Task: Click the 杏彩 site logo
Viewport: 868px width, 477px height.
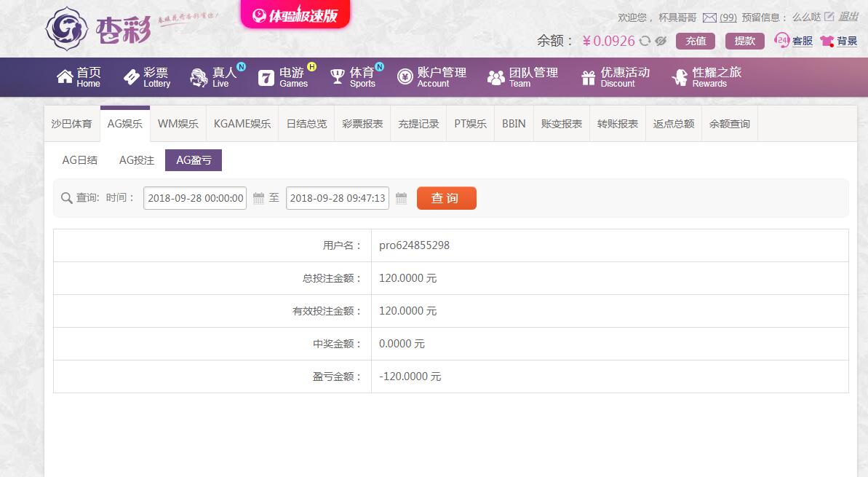Action: [98, 28]
